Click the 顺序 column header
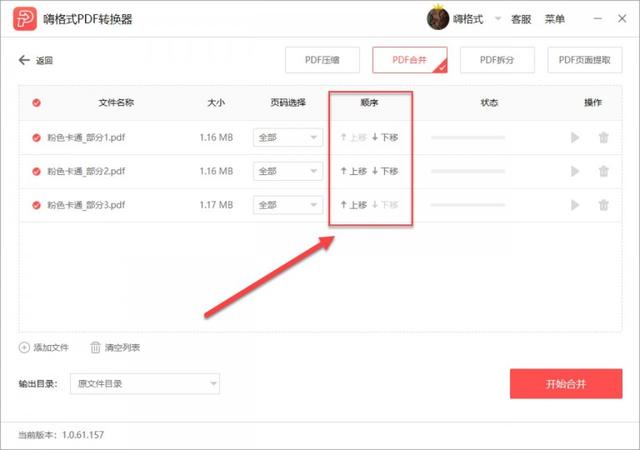Viewport: 640px width, 450px height. (x=369, y=102)
